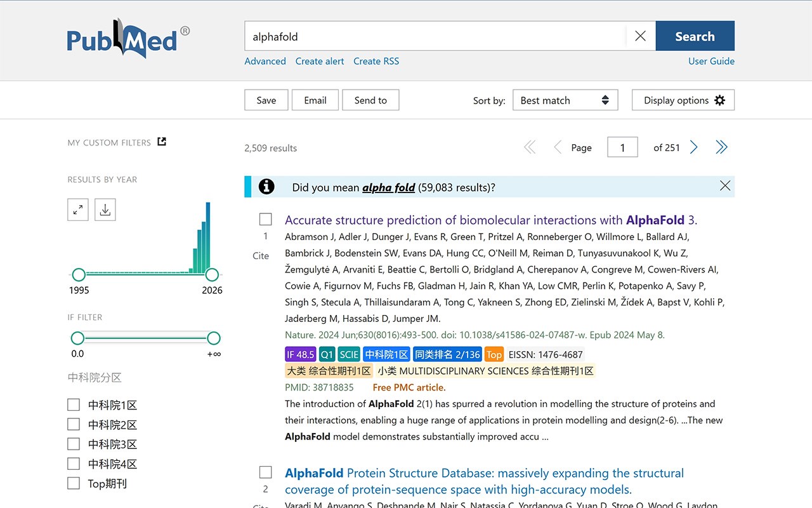Screen dimensions: 812x508
Task: Check the 中科院3区 filter
Action: pos(74,444)
